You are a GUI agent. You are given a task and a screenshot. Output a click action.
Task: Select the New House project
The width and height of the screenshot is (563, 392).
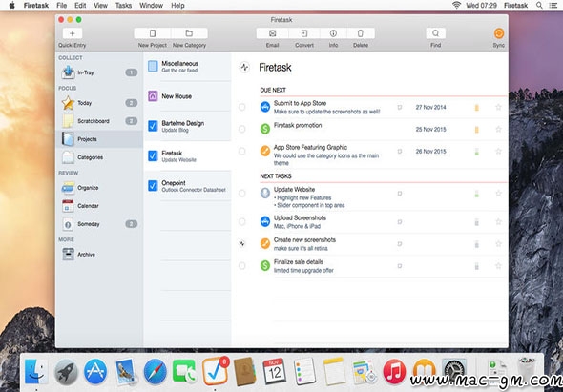(187, 96)
